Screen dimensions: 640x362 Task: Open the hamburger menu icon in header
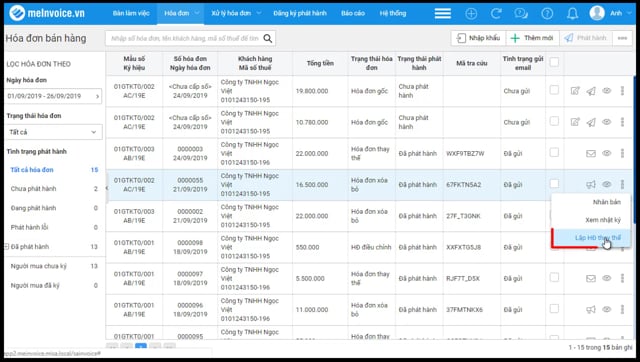443,13
